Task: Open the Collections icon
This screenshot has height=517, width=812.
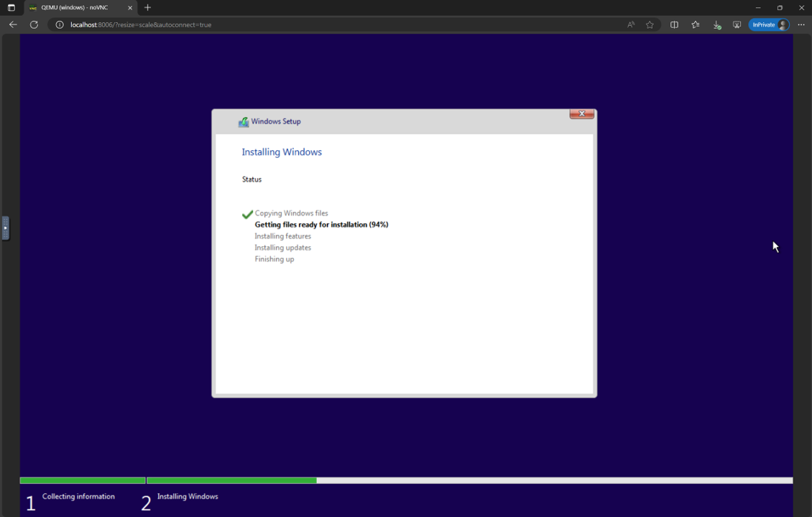Action: (695, 24)
